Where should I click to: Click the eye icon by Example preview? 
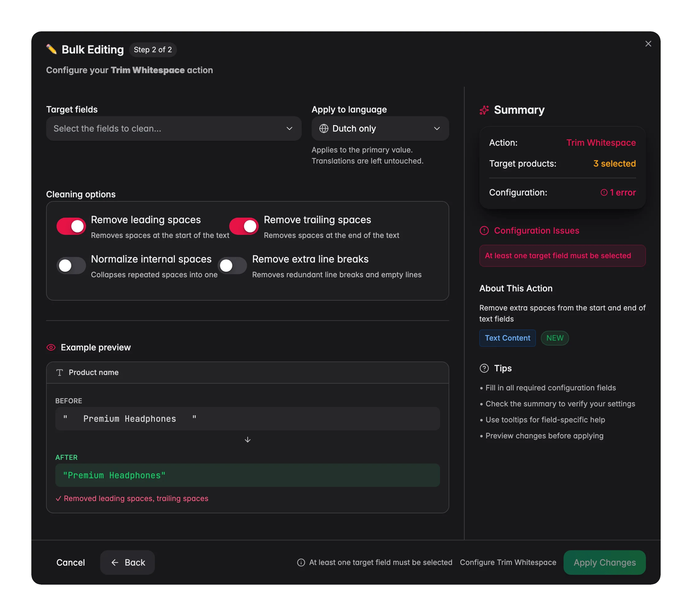coord(51,347)
